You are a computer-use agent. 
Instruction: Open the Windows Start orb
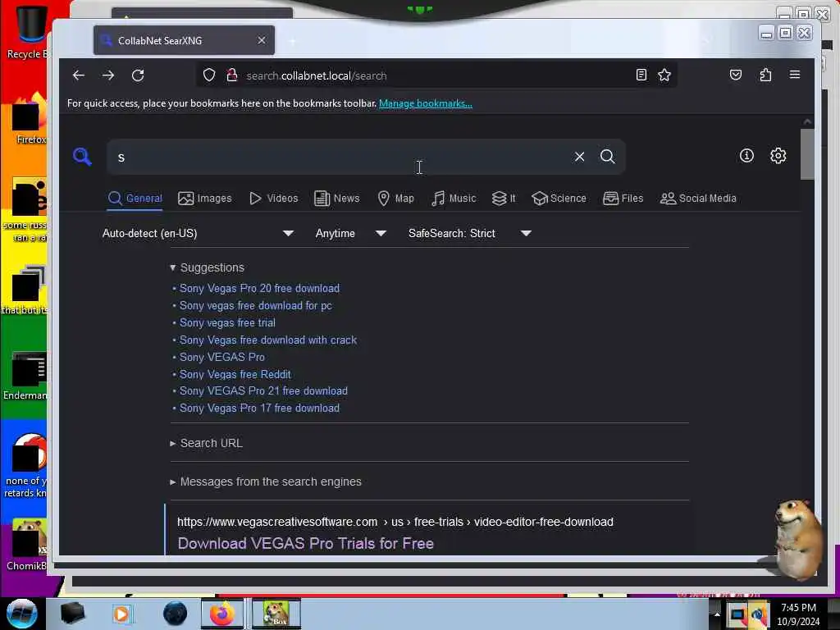pyautogui.click(x=21, y=614)
